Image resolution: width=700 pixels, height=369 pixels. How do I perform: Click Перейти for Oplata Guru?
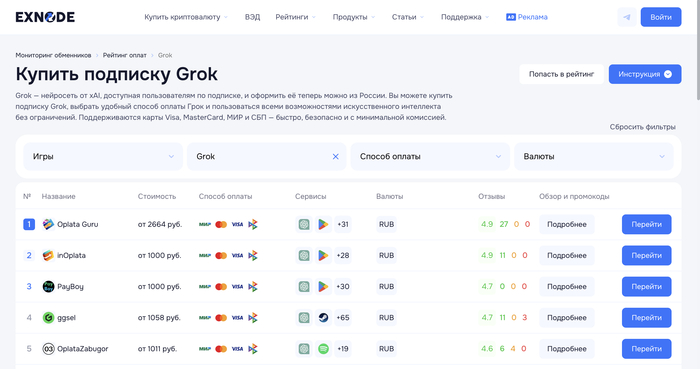(x=646, y=224)
